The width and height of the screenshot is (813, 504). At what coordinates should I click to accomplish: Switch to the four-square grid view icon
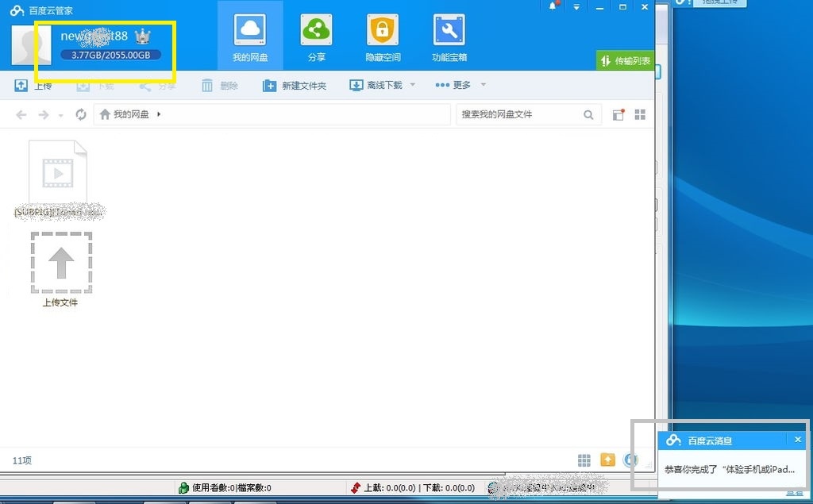(x=641, y=114)
